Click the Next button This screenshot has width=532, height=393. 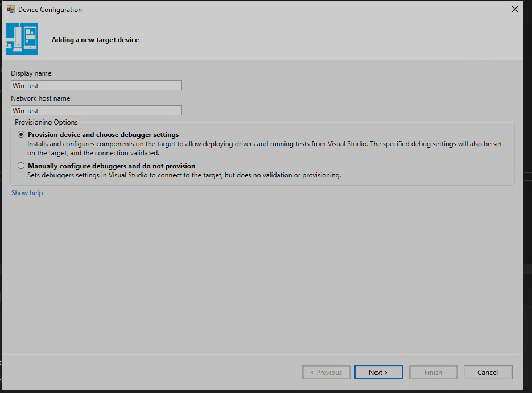378,373
